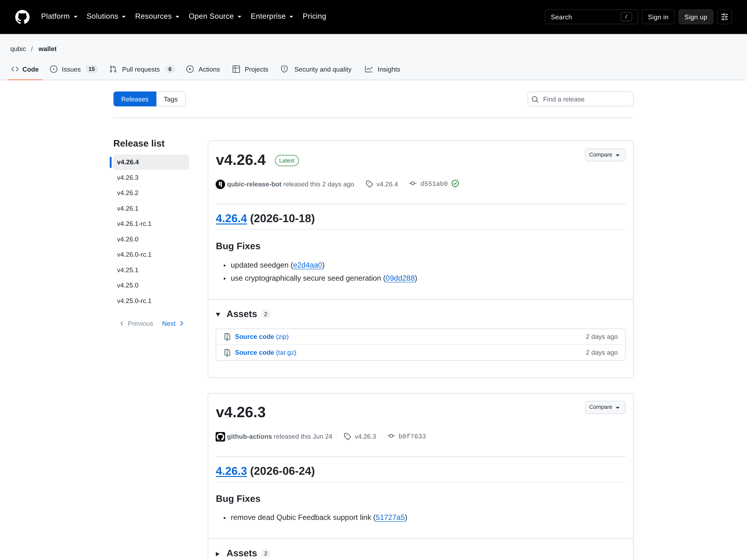
Task: Open the Issues tab
Action: [x=74, y=69]
